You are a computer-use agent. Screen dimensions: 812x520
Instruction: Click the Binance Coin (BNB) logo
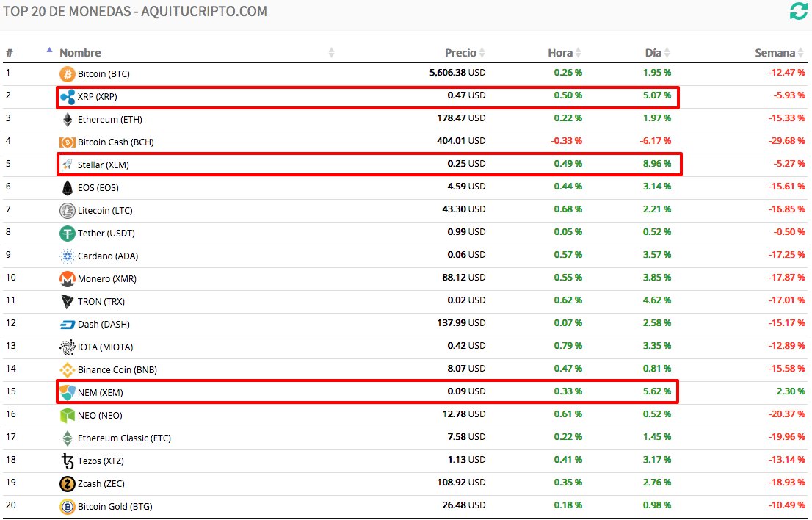(68, 369)
